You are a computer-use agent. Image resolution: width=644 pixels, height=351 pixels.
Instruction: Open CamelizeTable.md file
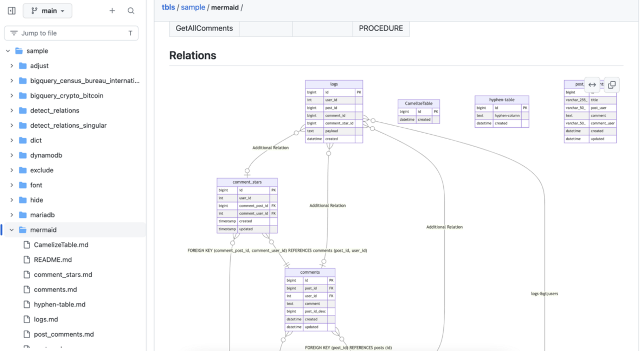(61, 245)
